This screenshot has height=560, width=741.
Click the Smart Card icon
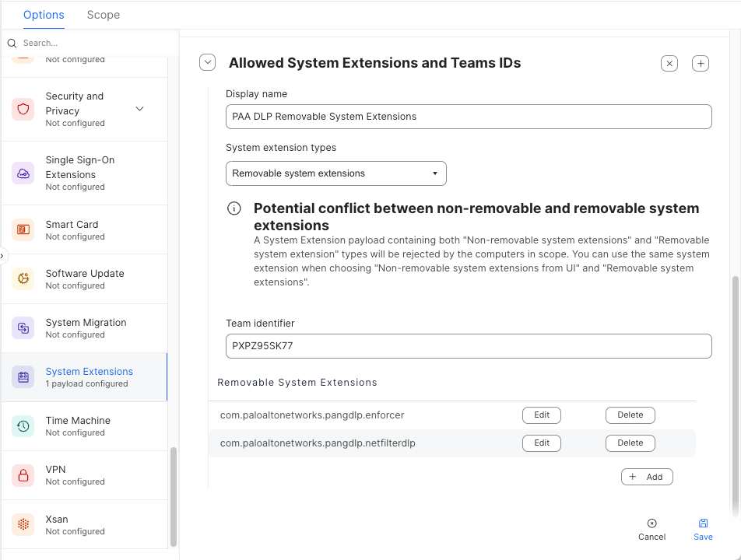[x=23, y=229]
